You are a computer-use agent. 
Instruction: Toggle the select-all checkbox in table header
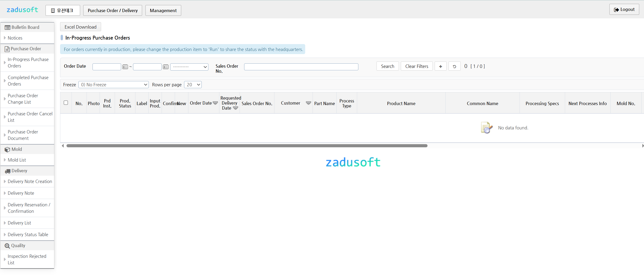coord(66,103)
